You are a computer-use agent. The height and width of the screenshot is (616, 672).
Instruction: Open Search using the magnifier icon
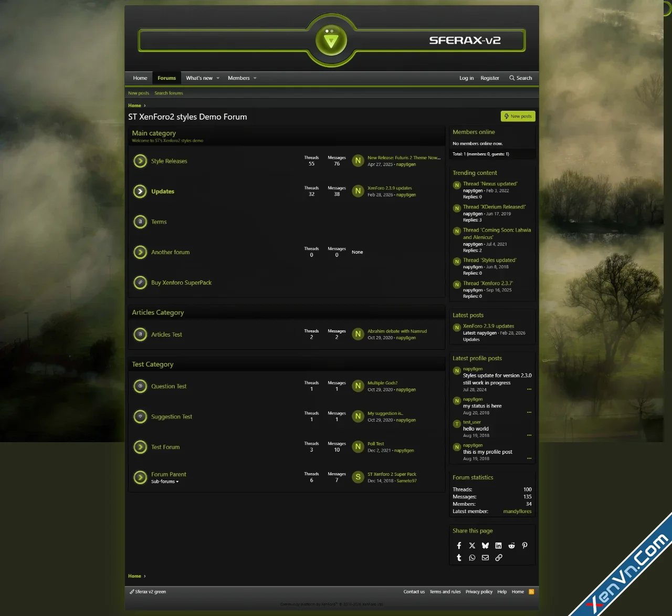(520, 78)
